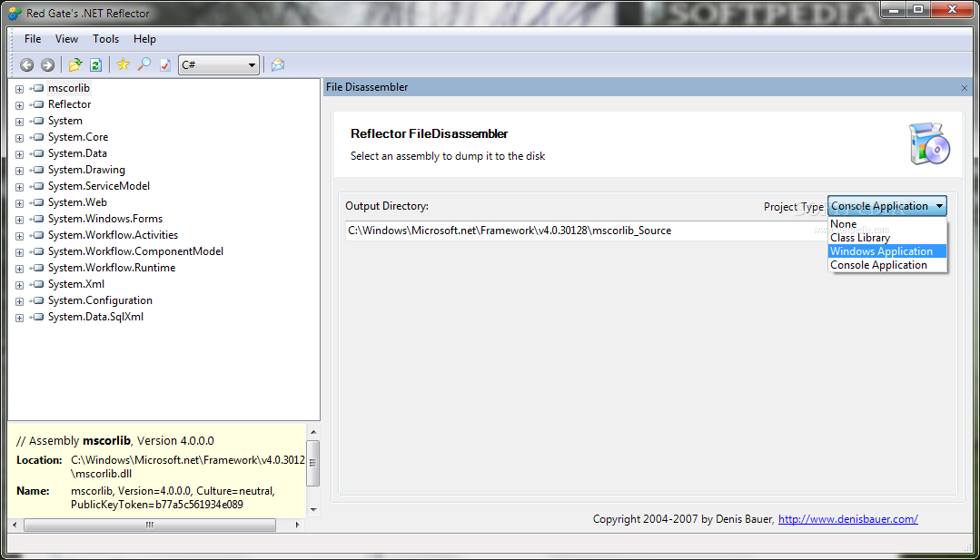Click the System.Xml assembly icon

[x=37, y=284]
